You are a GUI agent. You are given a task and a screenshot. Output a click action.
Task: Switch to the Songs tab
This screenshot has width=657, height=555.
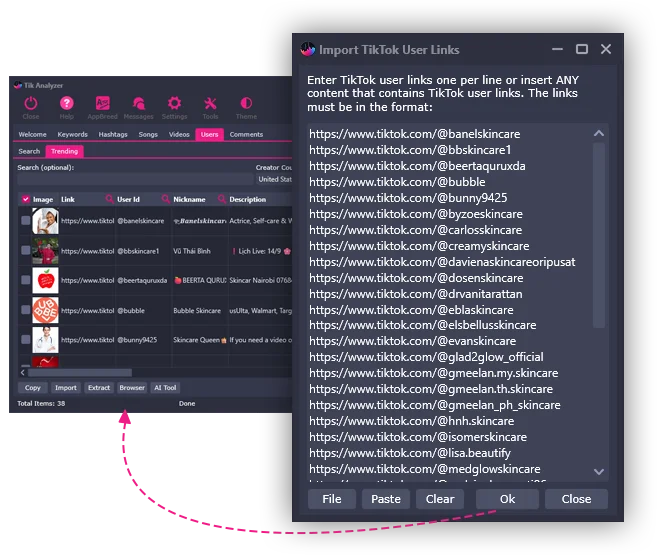pos(148,134)
